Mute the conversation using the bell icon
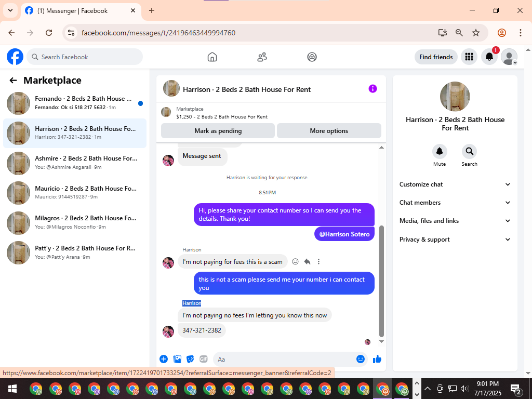Image resolution: width=532 pixels, height=399 pixels. point(440,151)
